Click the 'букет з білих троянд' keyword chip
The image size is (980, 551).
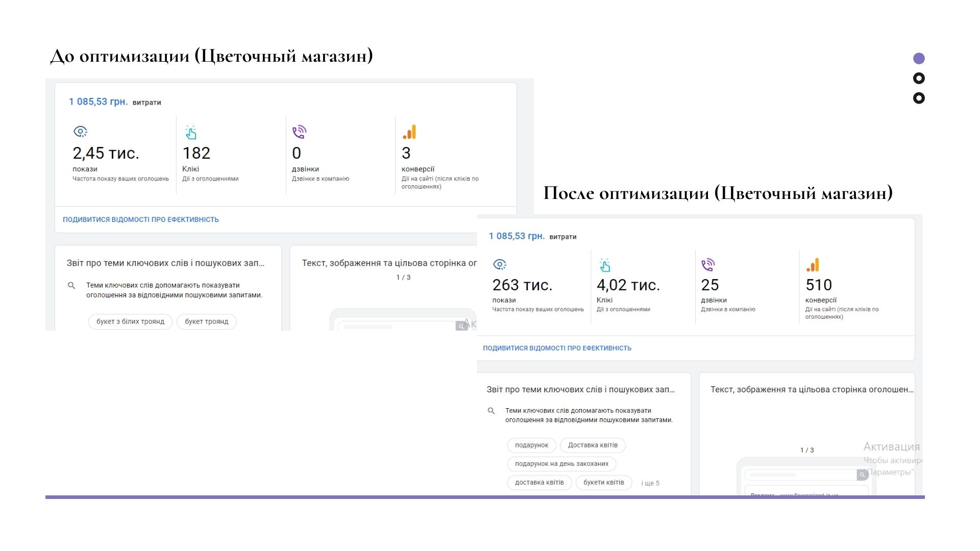[130, 321]
